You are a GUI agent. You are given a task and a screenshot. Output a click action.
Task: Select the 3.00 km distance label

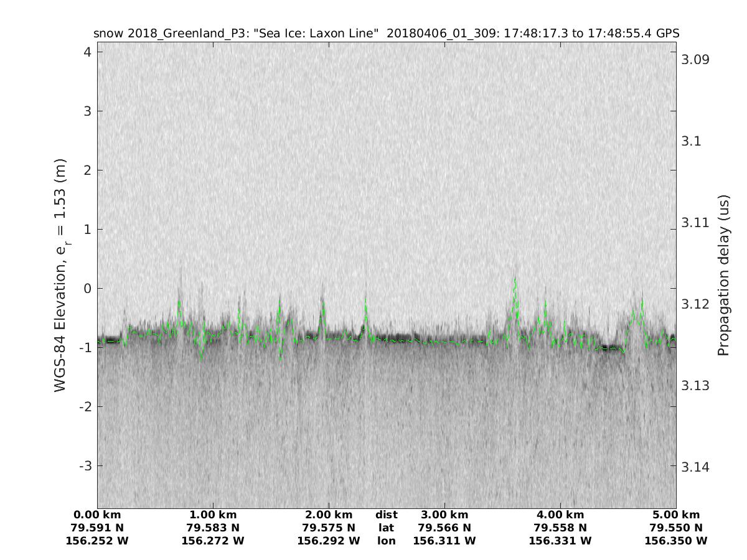point(444,515)
